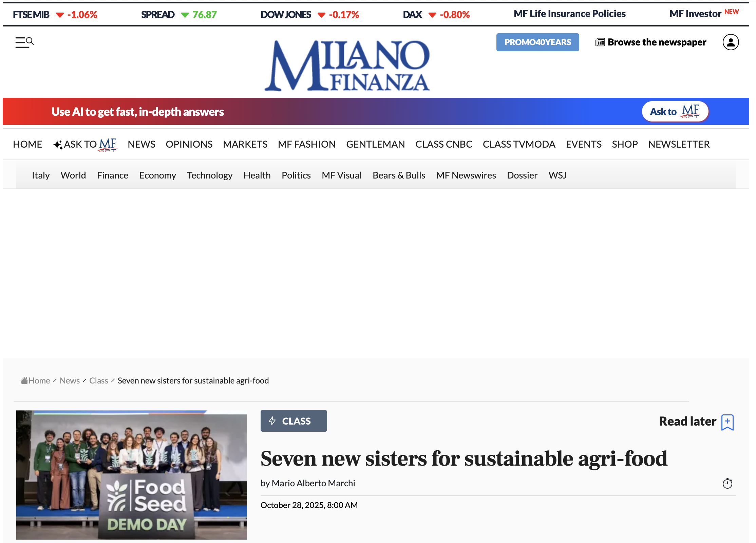Open NEWS in main navigation

(141, 144)
